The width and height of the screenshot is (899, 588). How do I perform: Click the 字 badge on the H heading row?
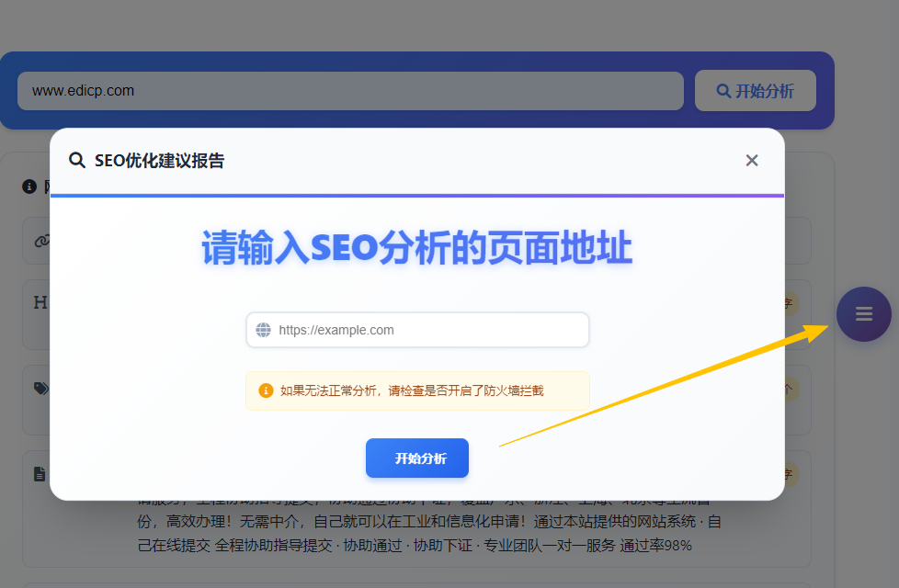(x=791, y=302)
